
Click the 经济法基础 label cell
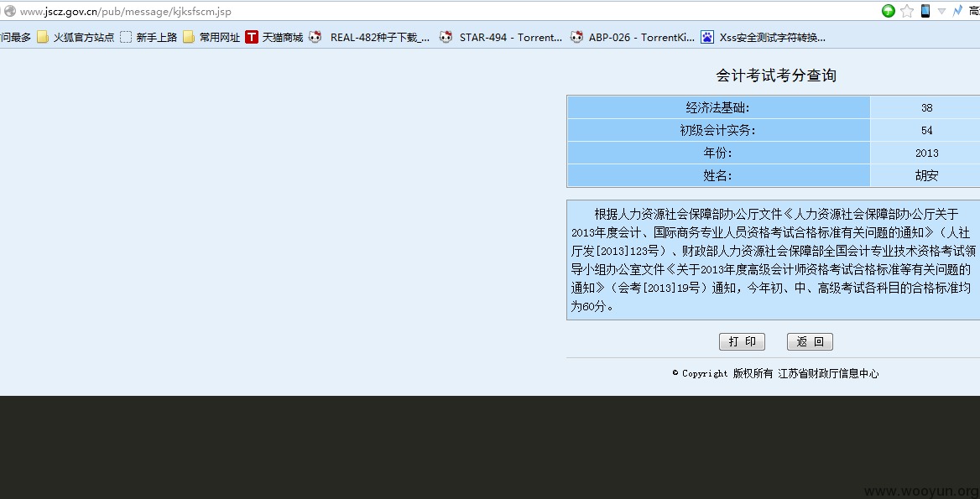point(719,108)
